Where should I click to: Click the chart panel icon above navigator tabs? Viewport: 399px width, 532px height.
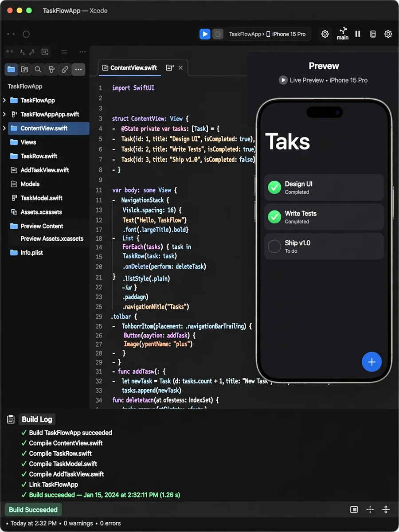(x=45, y=52)
